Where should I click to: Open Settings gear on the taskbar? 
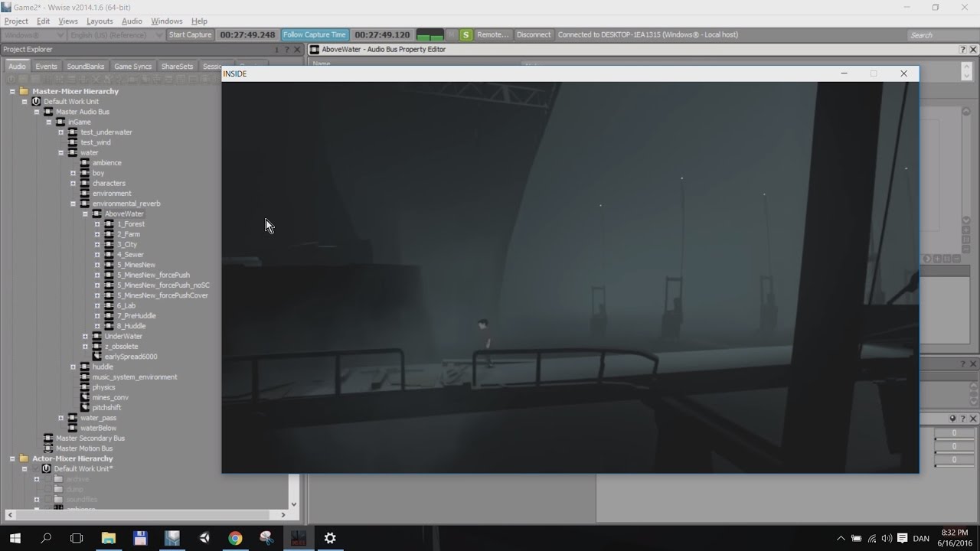330,538
